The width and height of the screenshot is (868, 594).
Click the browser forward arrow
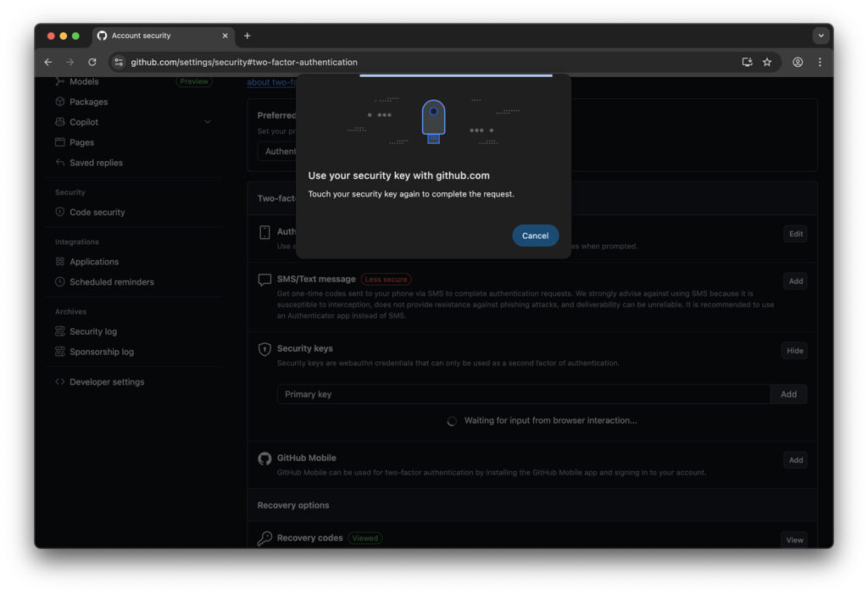70,62
